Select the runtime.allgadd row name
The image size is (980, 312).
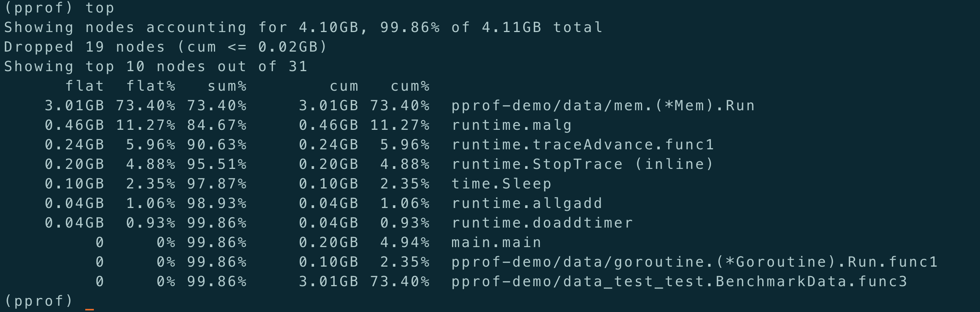click(527, 203)
